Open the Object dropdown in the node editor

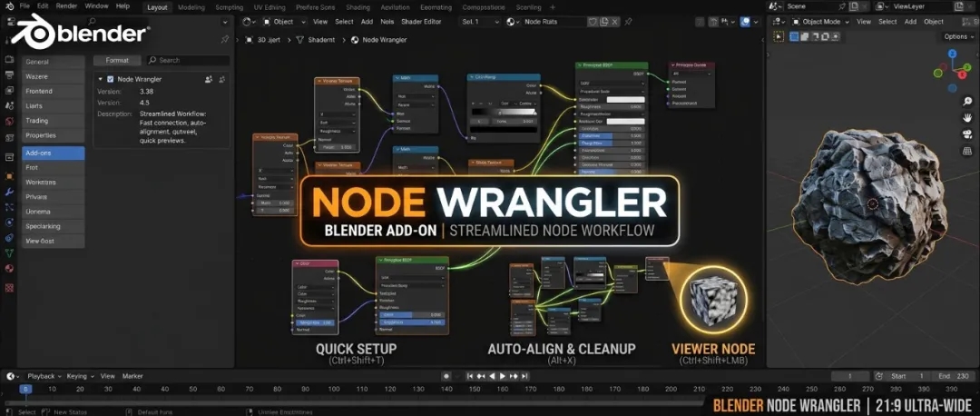click(284, 21)
